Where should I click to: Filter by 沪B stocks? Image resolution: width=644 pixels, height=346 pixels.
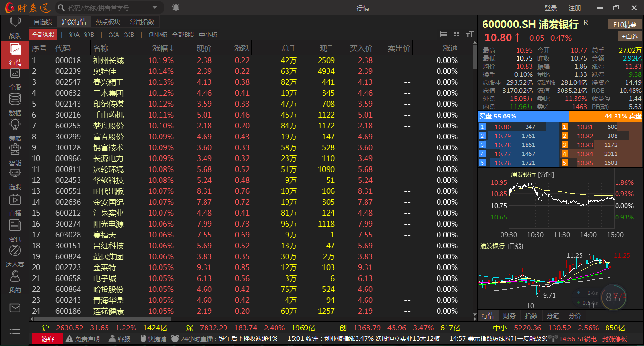pyautogui.click(x=89, y=35)
